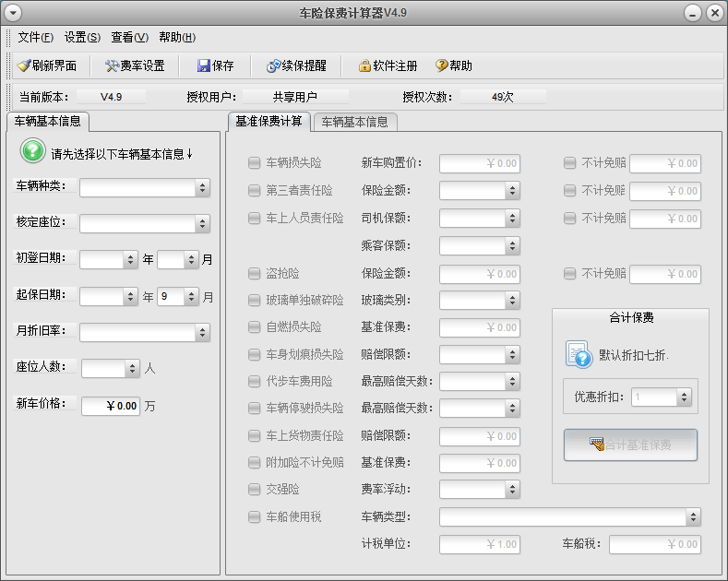Minimize the 车险保费计算器 window

(x=692, y=13)
